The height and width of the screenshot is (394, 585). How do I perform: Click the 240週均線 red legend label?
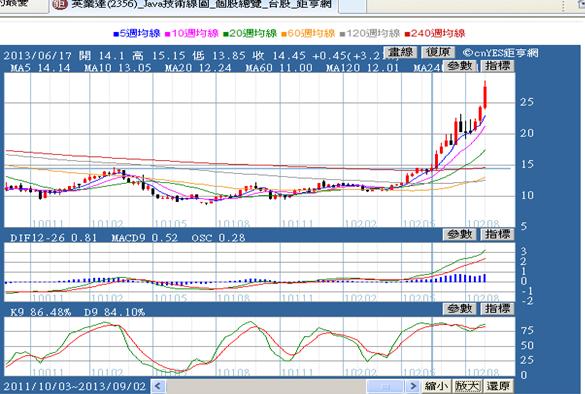(438, 34)
